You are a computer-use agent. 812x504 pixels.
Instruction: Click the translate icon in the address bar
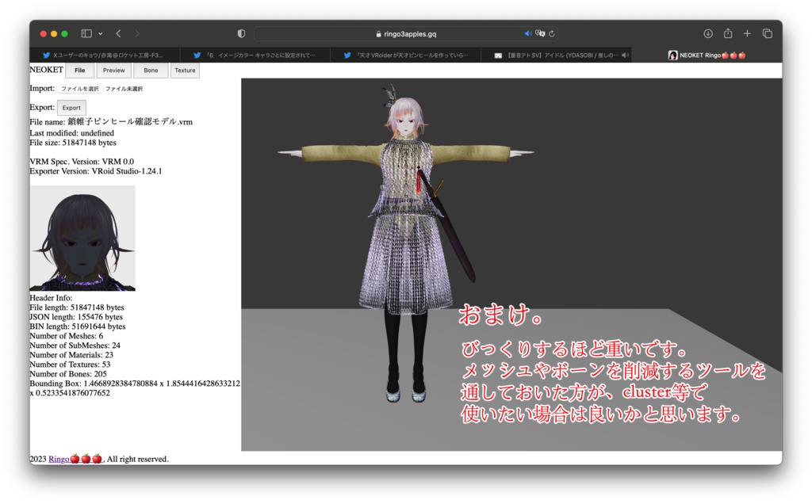[x=540, y=33]
